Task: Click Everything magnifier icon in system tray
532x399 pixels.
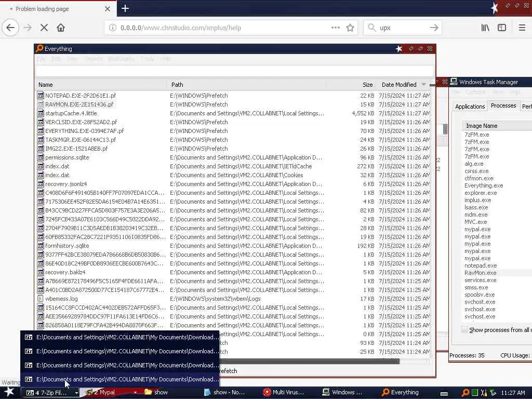Action: pyautogui.click(x=465, y=393)
